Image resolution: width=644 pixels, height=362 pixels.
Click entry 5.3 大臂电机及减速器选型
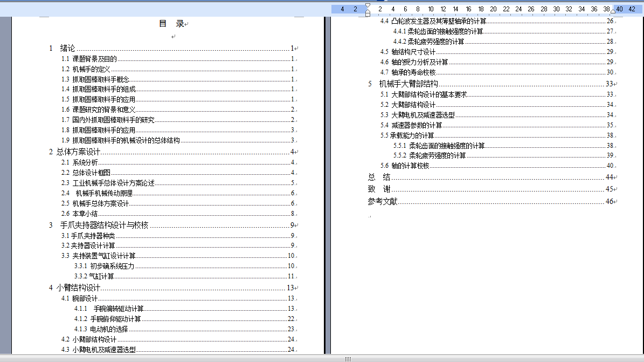[x=497, y=115]
